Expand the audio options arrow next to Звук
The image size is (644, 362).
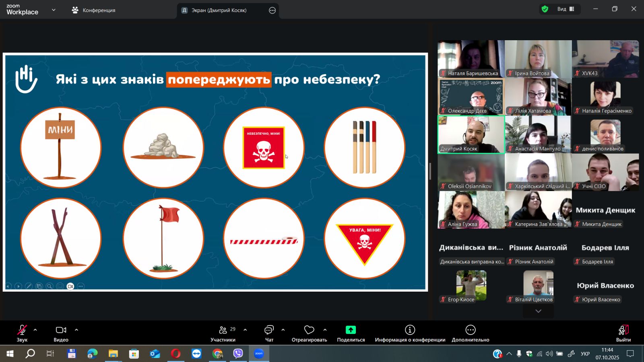[x=35, y=330]
